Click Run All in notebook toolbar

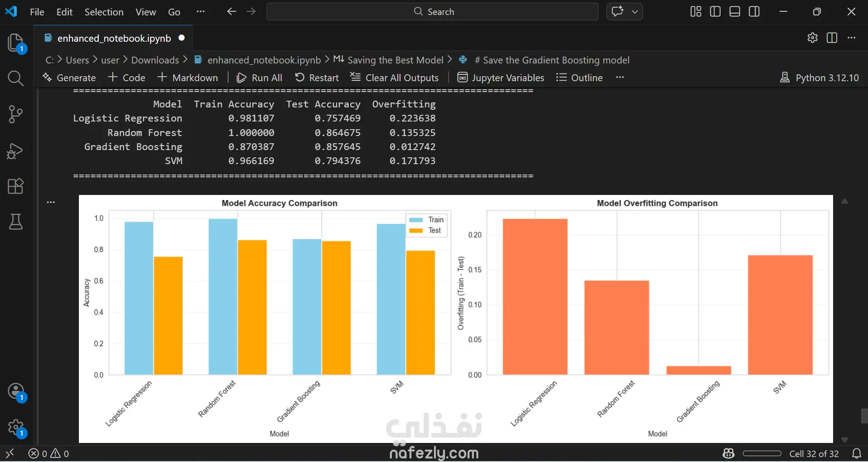(259, 78)
